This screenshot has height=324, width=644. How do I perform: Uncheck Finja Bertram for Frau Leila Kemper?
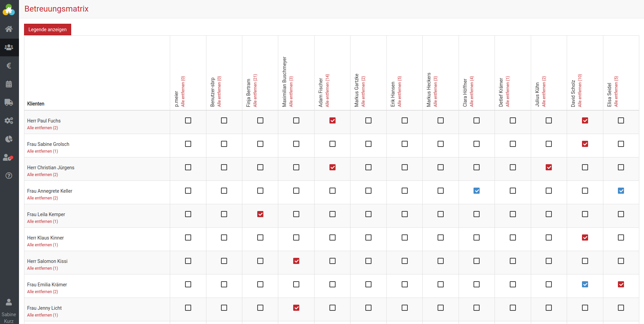pyautogui.click(x=260, y=214)
